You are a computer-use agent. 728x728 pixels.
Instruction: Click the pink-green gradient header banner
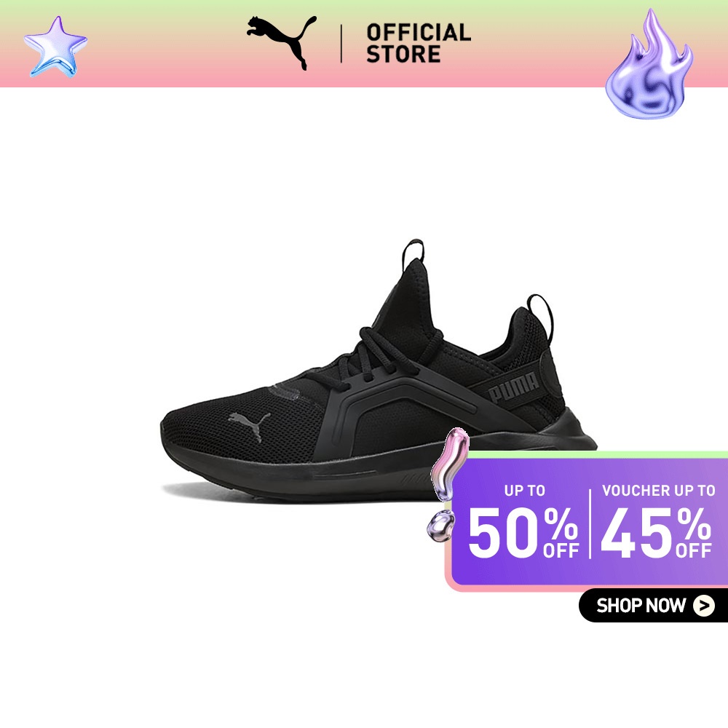(x=364, y=44)
